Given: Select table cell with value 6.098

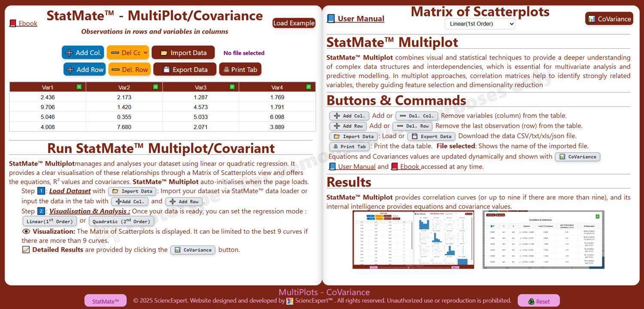Looking at the screenshot, I should (277, 117).
